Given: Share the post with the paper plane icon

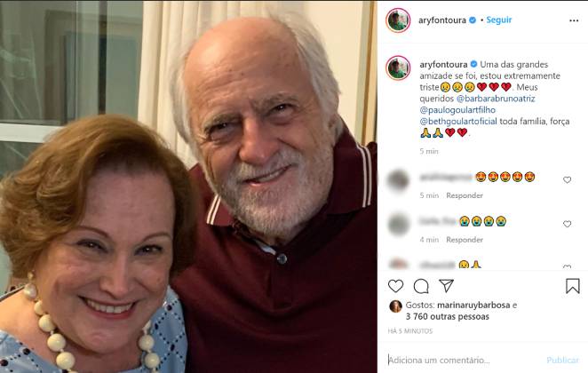Looking at the screenshot, I should click(x=446, y=286).
